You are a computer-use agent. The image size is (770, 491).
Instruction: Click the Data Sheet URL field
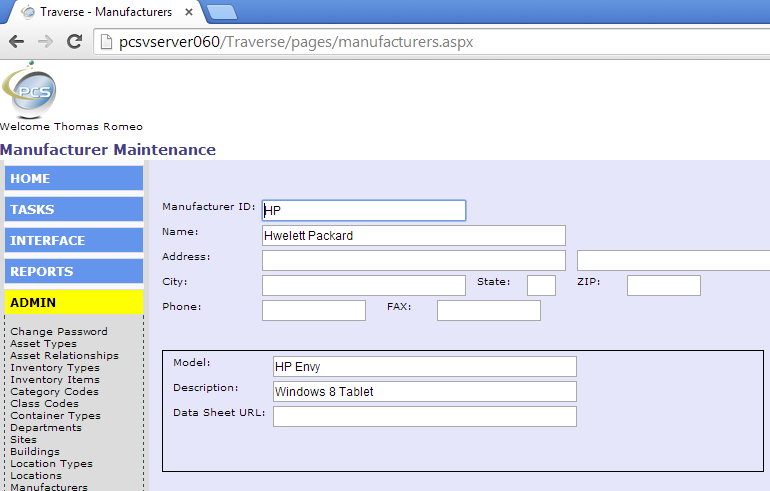[x=425, y=416]
